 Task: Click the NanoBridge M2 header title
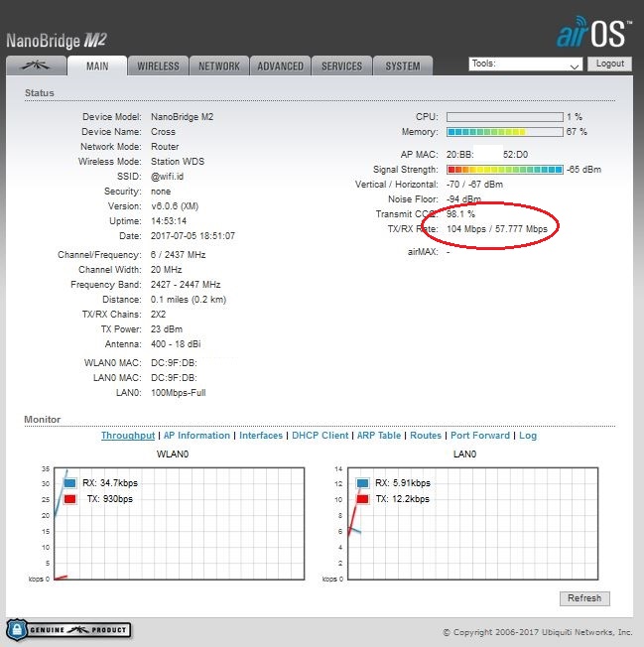click(57, 41)
